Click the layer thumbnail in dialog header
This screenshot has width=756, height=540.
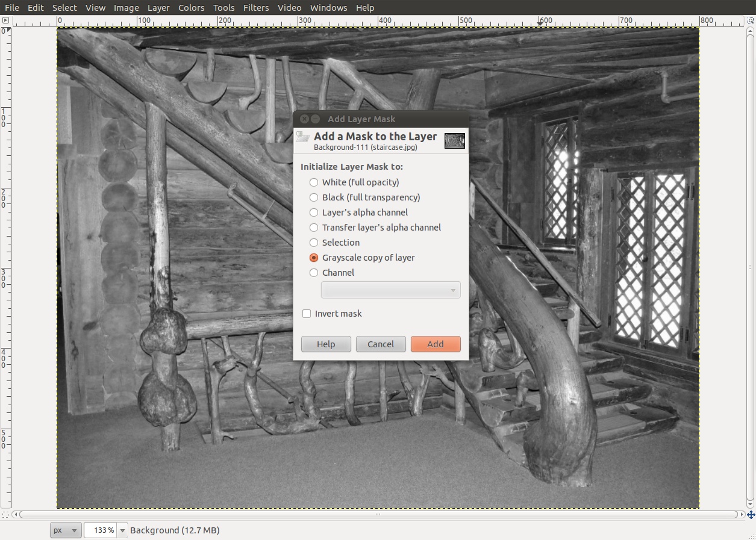455,141
